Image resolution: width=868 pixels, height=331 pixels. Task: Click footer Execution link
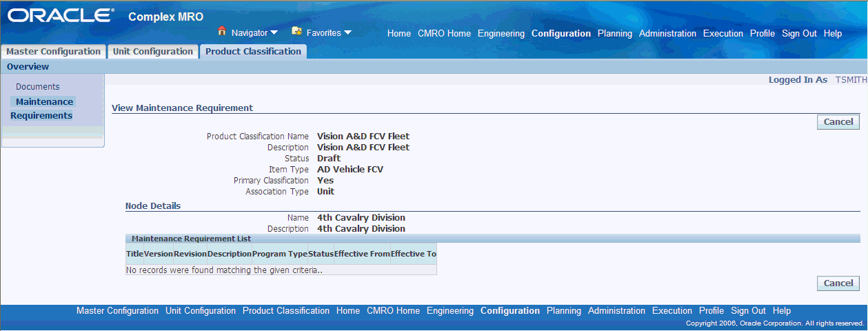[x=672, y=311]
